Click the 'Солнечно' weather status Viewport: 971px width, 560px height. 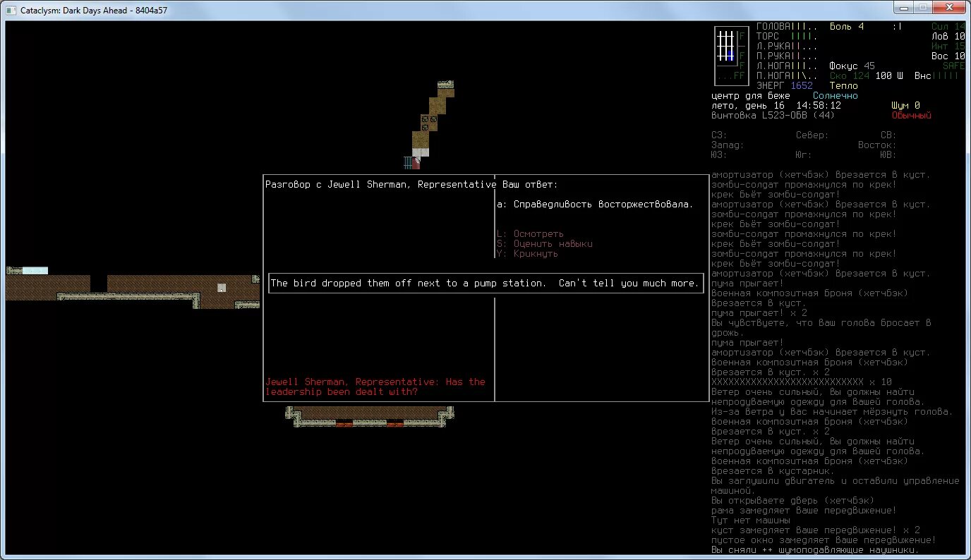click(x=836, y=96)
